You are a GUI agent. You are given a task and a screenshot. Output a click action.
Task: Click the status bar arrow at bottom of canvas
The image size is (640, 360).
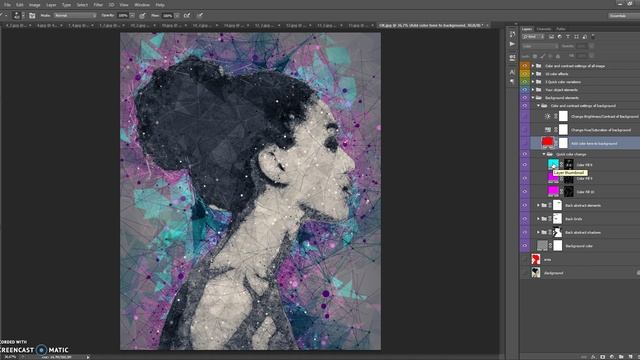pyautogui.click(x=88, y=357)
